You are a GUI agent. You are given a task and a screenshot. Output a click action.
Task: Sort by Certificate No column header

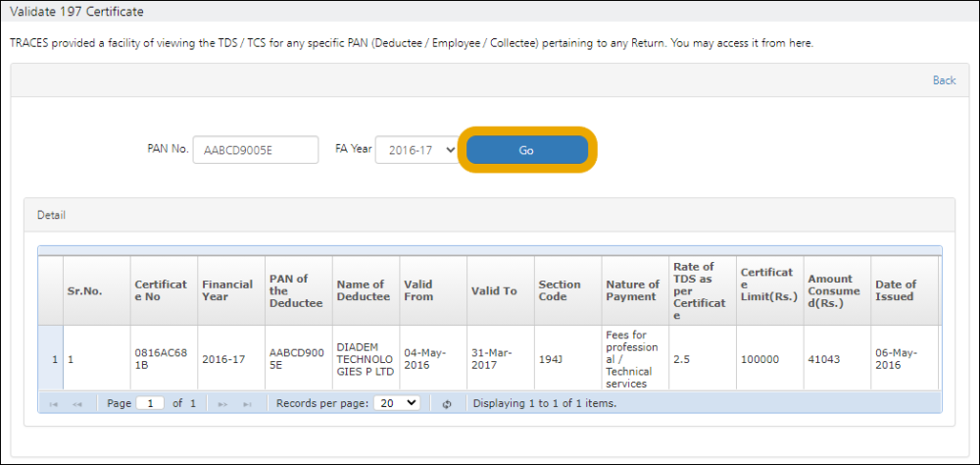tap(161, 290)
